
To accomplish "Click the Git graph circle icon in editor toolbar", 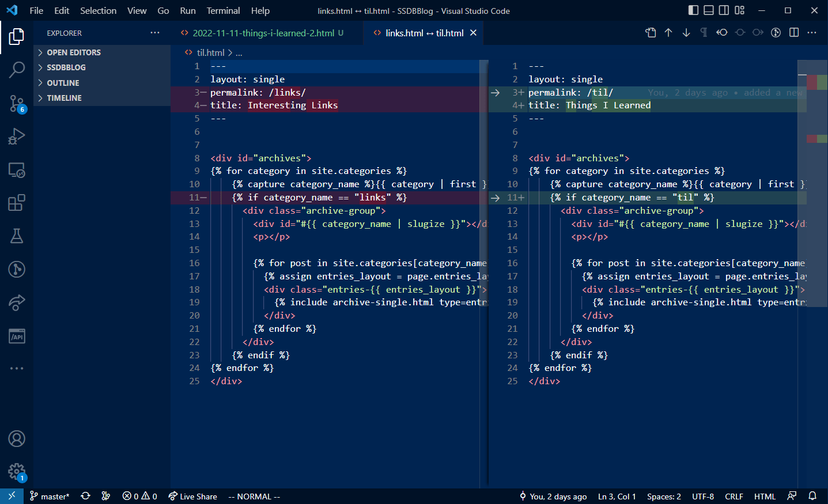I will 776,33.
